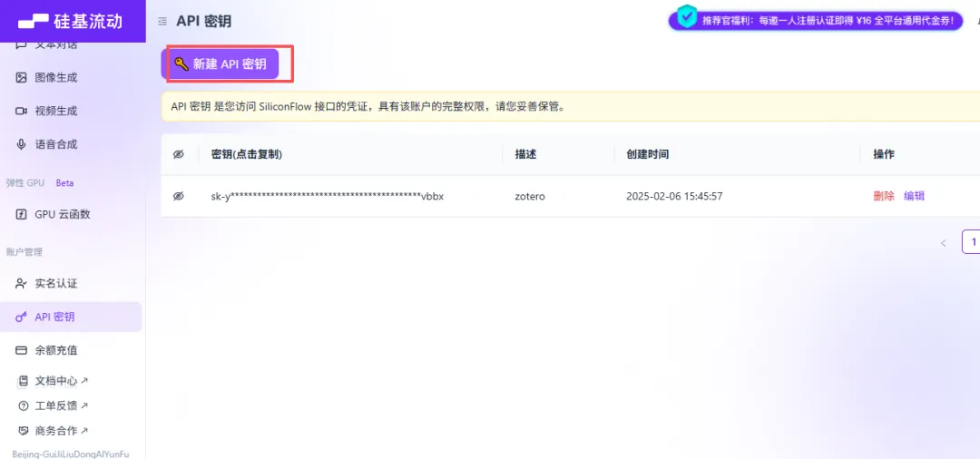Click the 余额充值 card icon

(x=21, y=350)
